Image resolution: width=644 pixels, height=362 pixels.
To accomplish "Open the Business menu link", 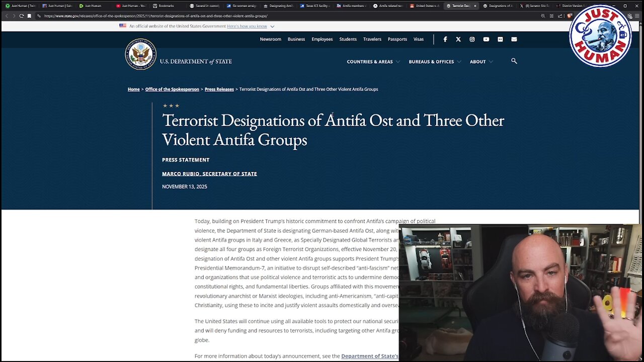I will tap(296, 39).
